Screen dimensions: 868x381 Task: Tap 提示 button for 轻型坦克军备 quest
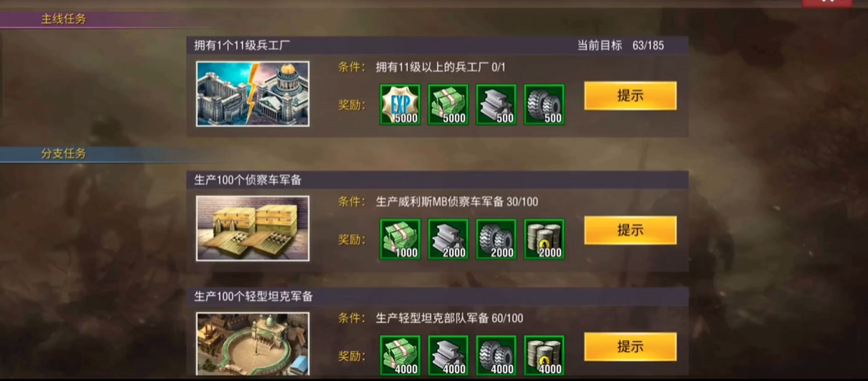631,347
